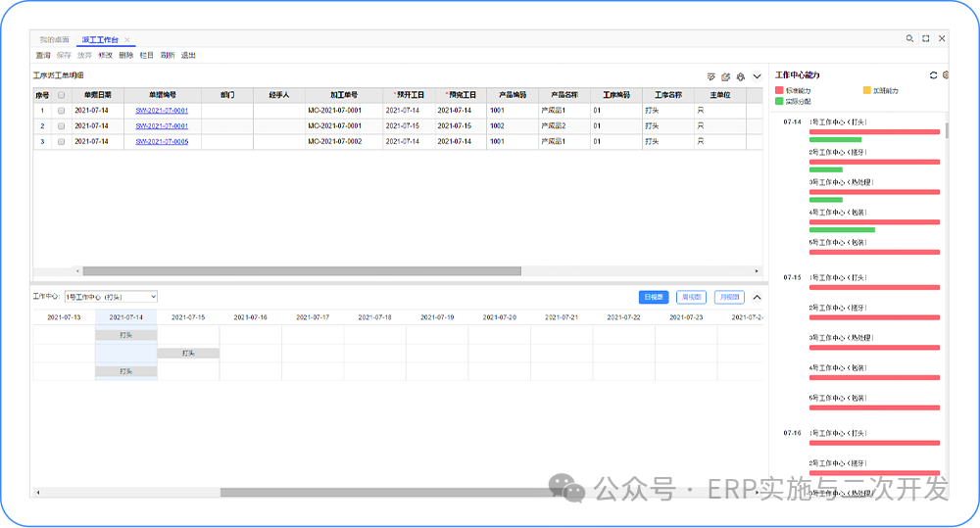The width and height of the screenshot is (980, 528).
Task: Check the checkbox for row 1
Action: point(62,111)
